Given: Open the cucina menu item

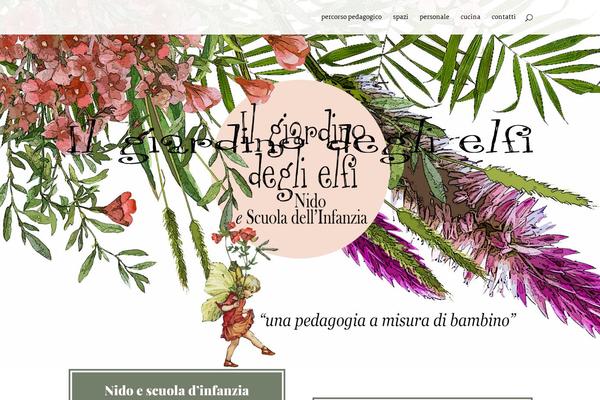Looking at the screenshot, I should [x=470, y=17].
